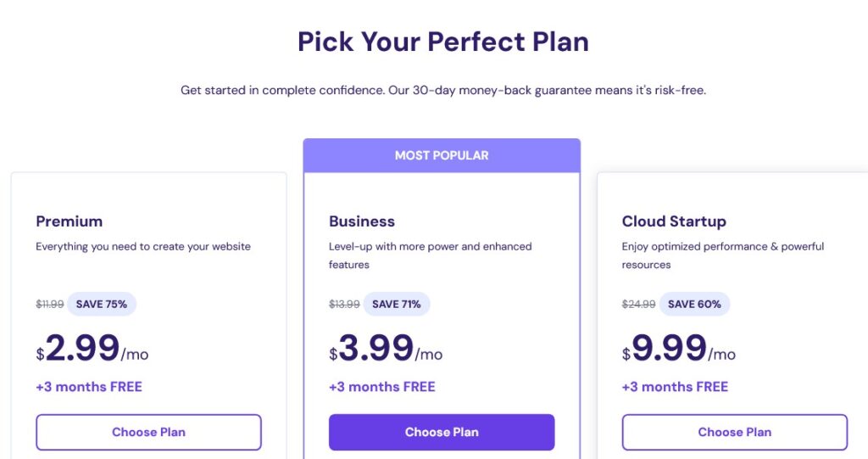The image size is (868, 459).
Task: Click +3 months FREE under Premium
Action: 89,386
